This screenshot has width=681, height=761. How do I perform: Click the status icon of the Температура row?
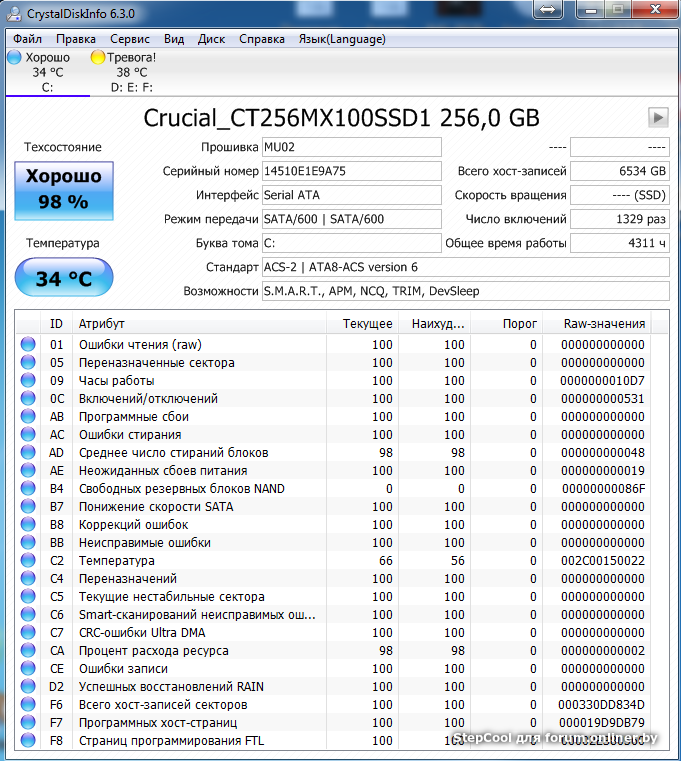click(x=27, y=561)
